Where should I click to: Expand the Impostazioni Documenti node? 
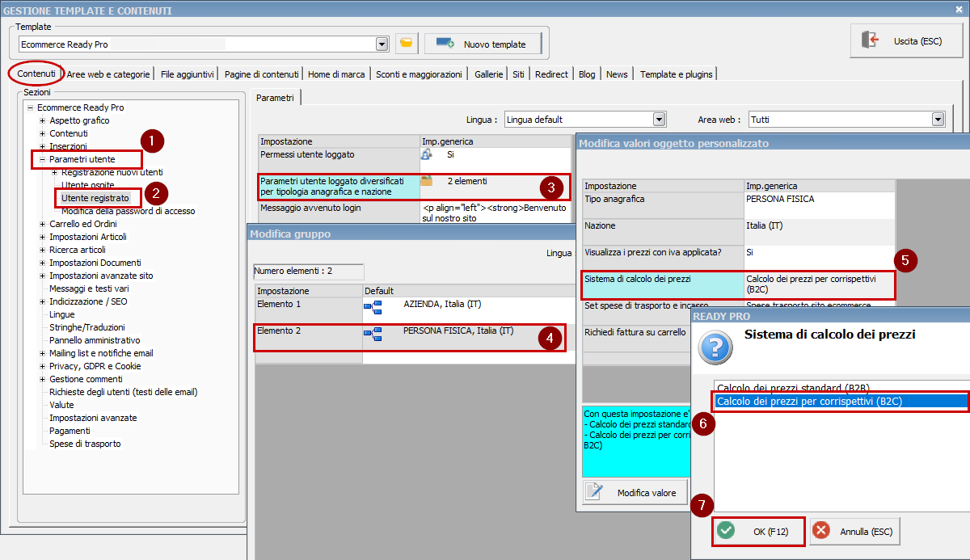(43, 263)
